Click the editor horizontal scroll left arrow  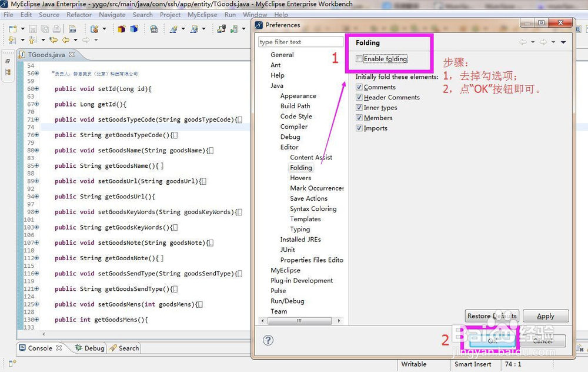[44, 334]
